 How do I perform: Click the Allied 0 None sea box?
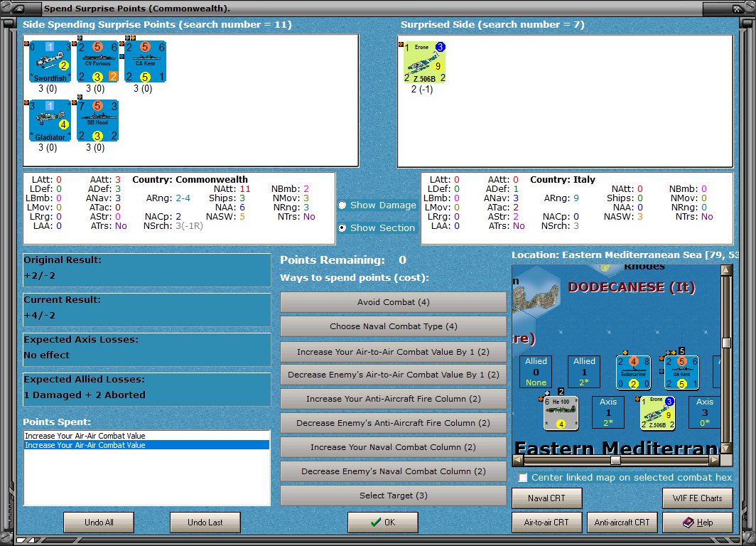point(536,371)
